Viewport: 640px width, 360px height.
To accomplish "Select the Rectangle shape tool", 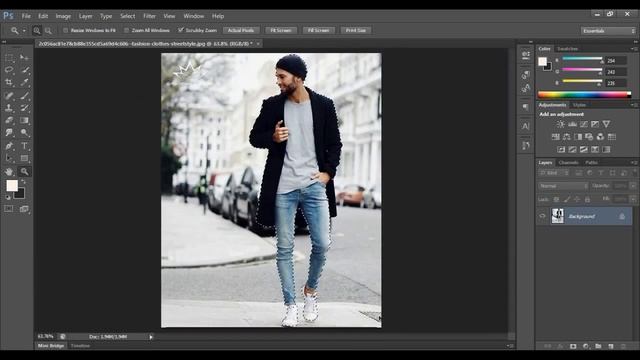I will tap(24, 158).
